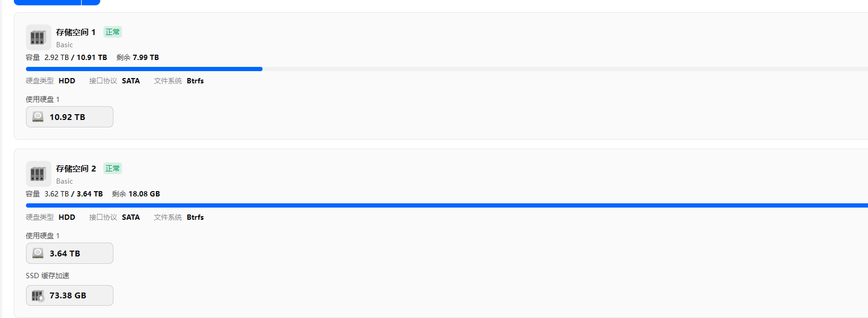
Task: Click the 正常 status badge of 存储空间 2
Action: click(x=112, y=168)
